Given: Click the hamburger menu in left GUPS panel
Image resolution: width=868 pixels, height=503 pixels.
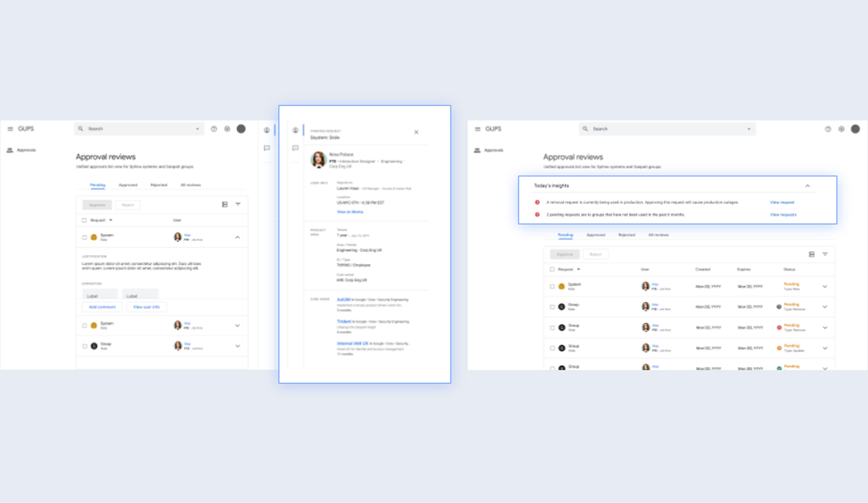Looking at the screenshot, I should 10,129.
